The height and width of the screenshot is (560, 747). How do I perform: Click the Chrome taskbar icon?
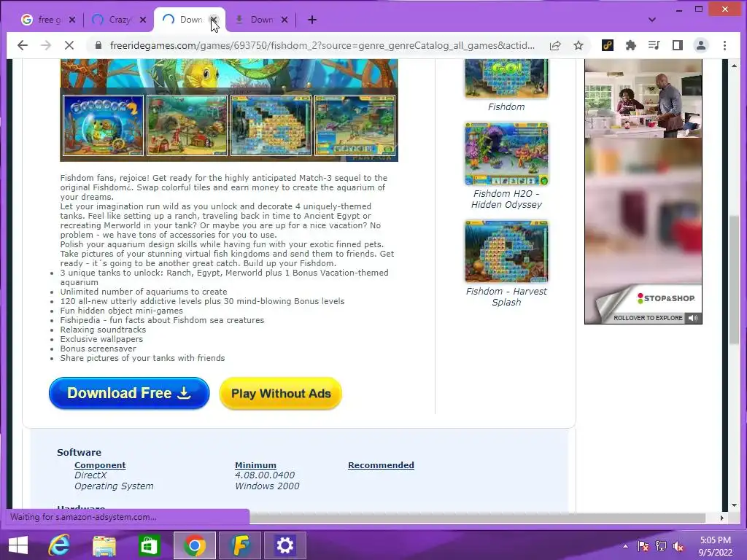pyautogui.click(x=194, y=545)
